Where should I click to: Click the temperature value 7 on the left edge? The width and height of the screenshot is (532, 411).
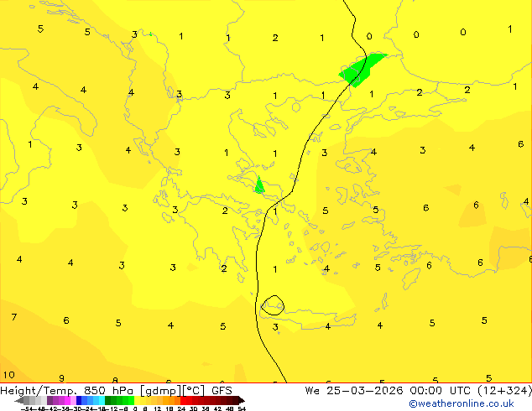click(13, 317)
